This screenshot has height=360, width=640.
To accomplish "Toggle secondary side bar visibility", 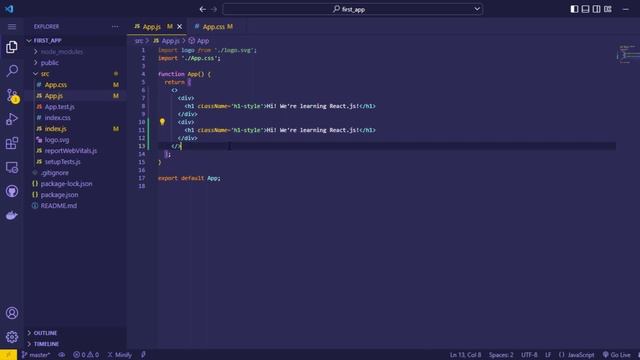I will [596, 9].
